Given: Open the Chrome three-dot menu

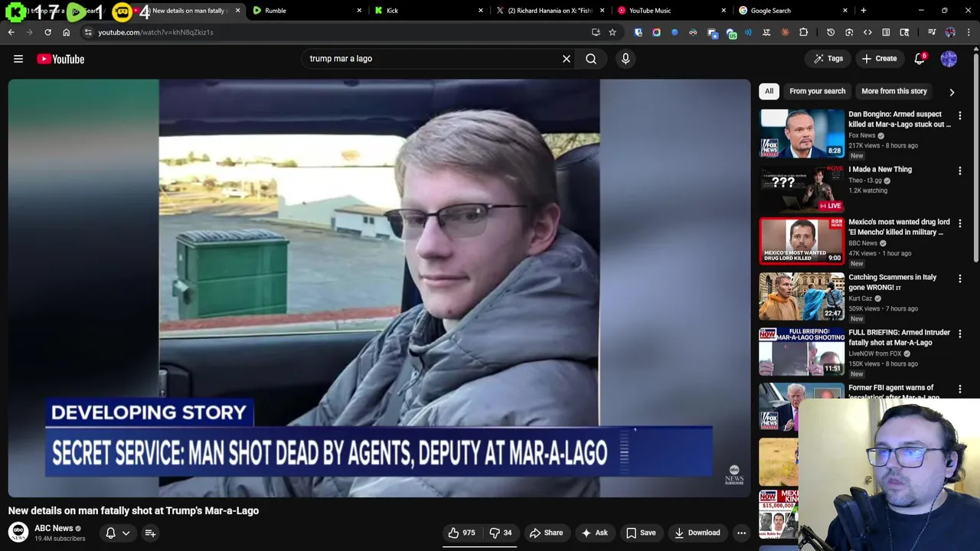Looking at the screenshot, I should [969, 32].
